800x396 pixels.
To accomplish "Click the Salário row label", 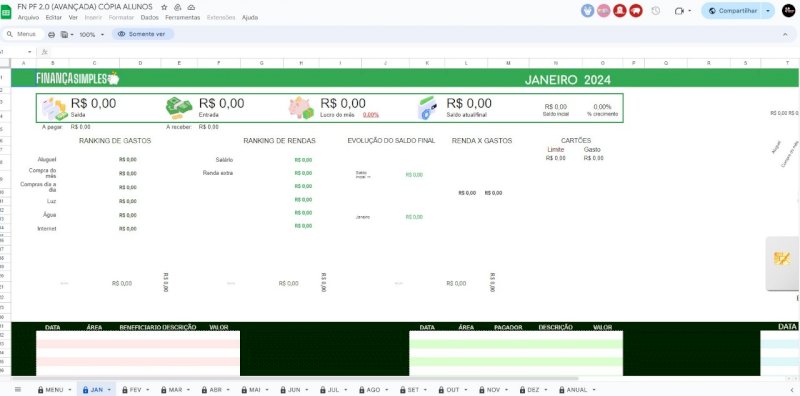I will pyautogui.click(x=224, y=160).
